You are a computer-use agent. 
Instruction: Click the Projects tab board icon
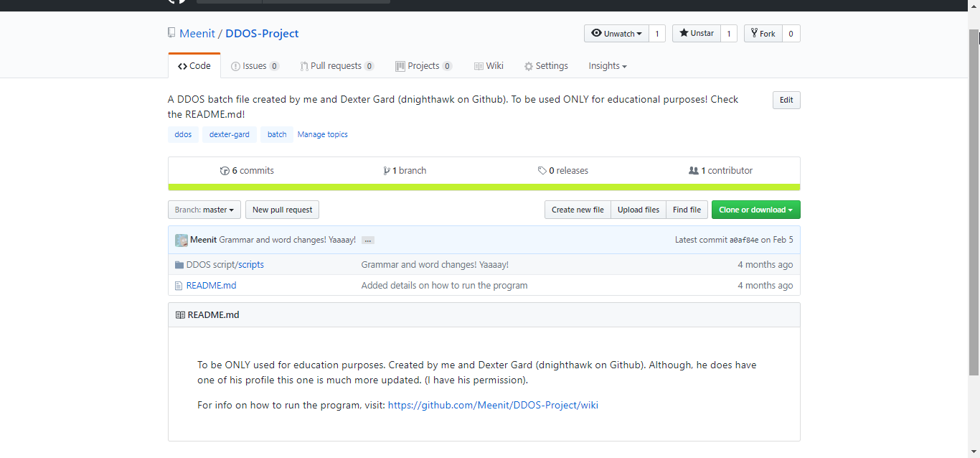[x=400, y=66]
